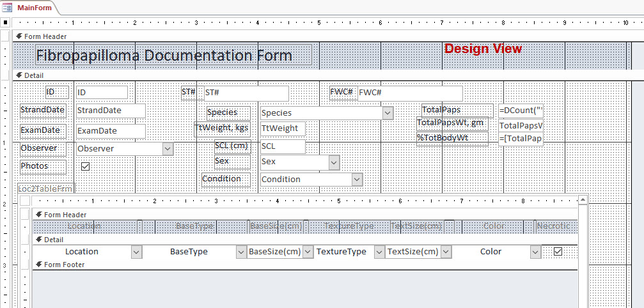The width and height of the screenshot is (644, 308).
Task: Select the Necrotic header label in subform
Action: tap(554, 226)
